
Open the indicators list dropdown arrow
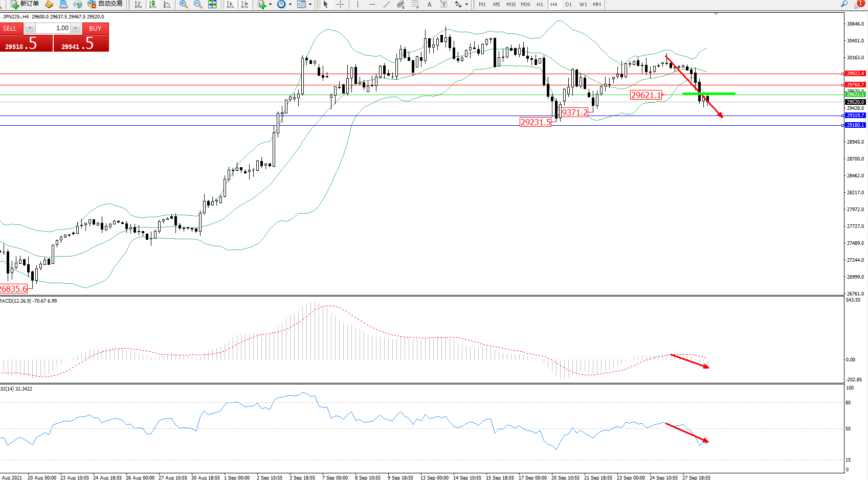pyautogui.click(x=270, y=4)
